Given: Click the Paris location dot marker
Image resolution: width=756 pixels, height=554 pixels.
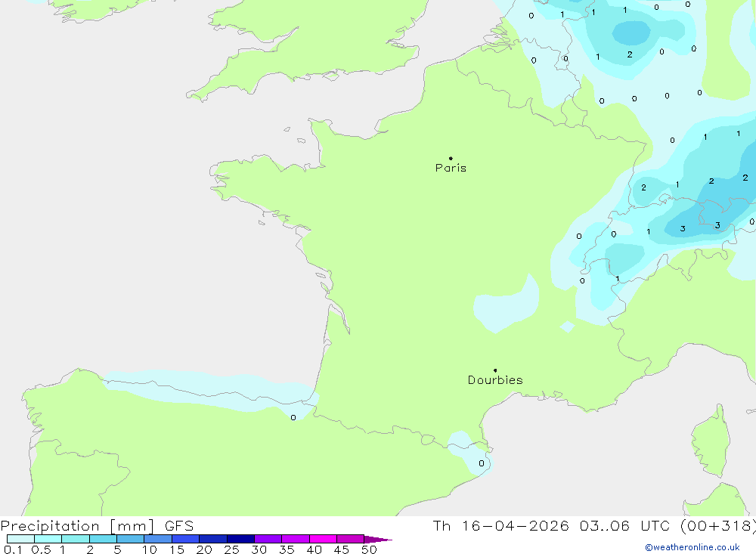Looking at the screenshot, I should (451, 158).
